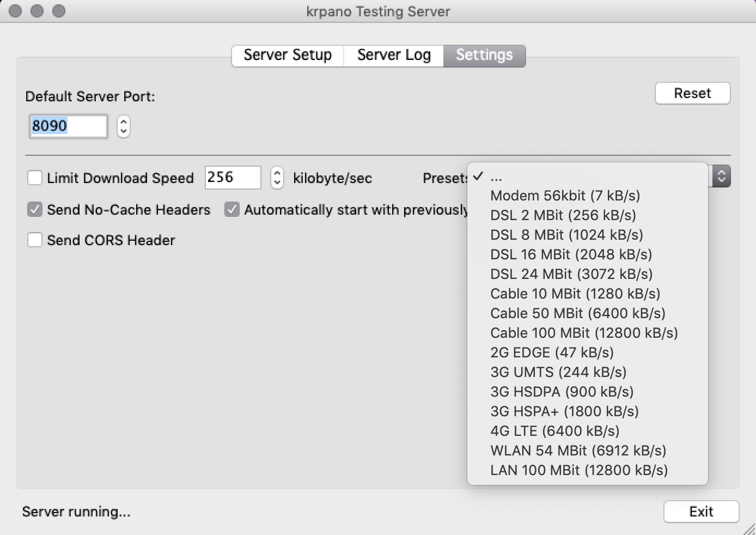
Task: Choose Cable 50 MBit (6400 kB/s)
Action: [x=588, y=313]
